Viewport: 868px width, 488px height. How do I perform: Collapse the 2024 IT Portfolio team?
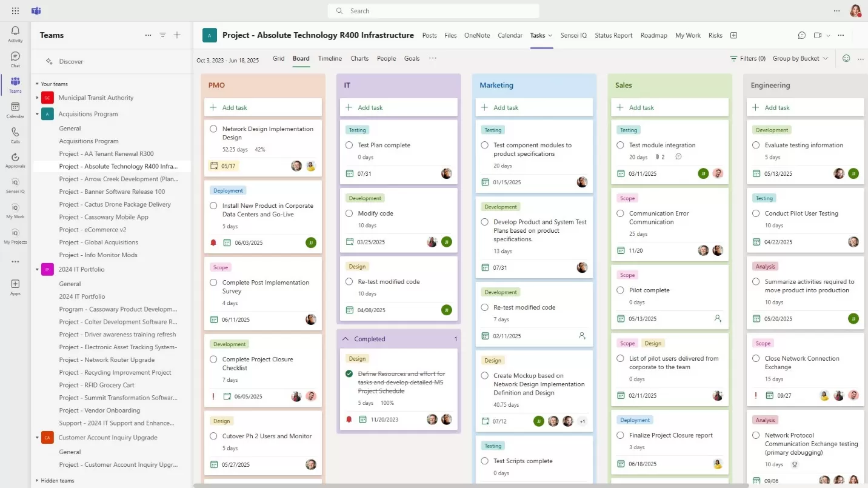point(36,269)
